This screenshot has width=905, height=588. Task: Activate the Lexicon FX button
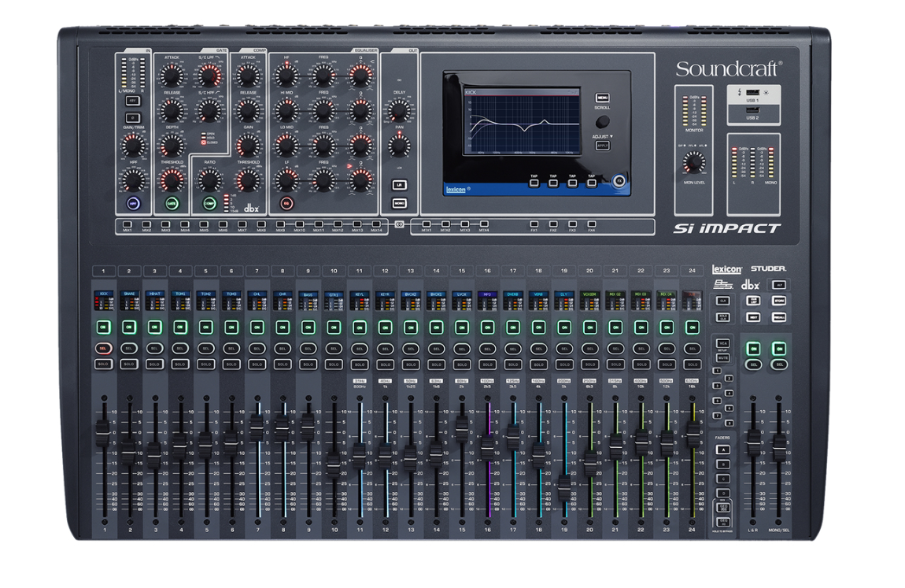(x=619, y=180)
